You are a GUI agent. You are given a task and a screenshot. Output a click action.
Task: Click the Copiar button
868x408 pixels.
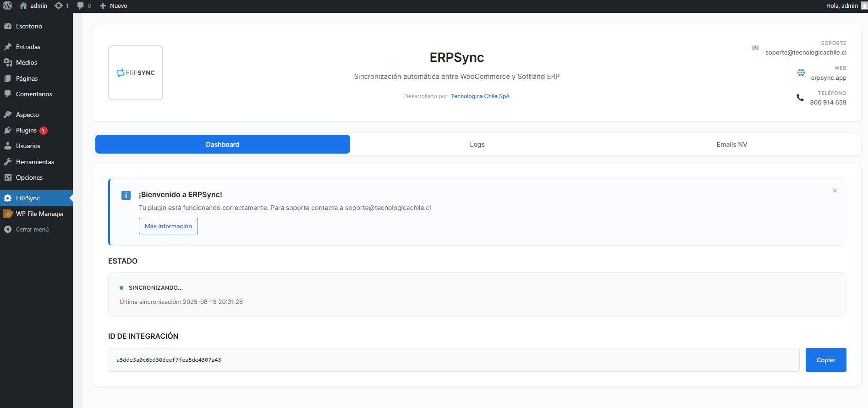click(x=826, y=360)
